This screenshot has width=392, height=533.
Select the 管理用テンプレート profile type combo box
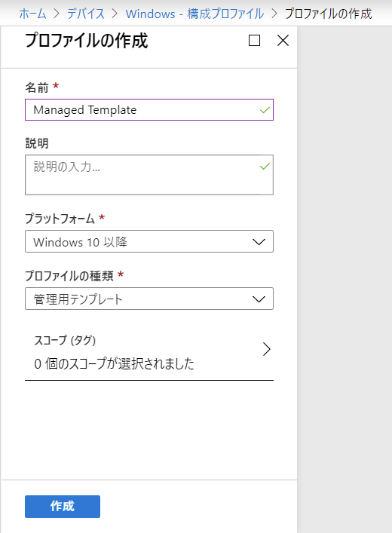pyautogui.click(x=149, y=299)
